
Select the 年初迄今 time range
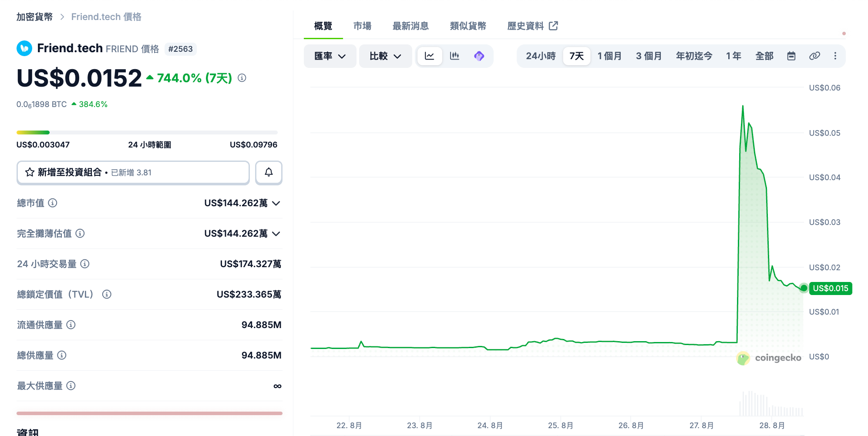(x=694, y=56)
